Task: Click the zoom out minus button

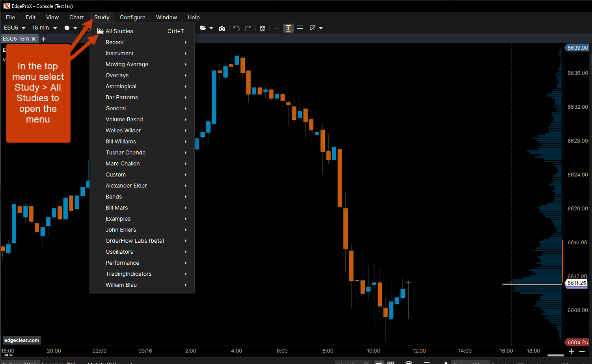Action: (582, 351)
